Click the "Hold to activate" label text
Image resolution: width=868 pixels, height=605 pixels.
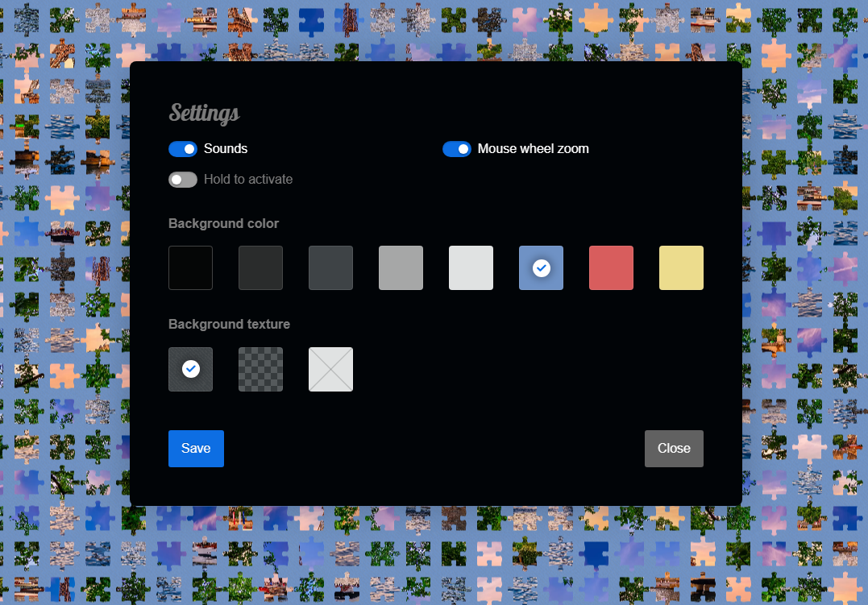click(x=248, y=180)
